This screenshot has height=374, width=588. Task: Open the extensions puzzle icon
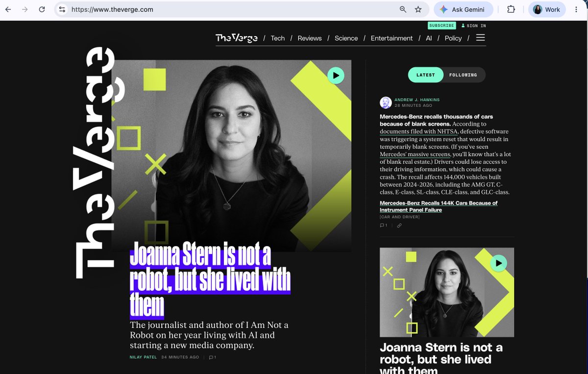pos(511,9)
